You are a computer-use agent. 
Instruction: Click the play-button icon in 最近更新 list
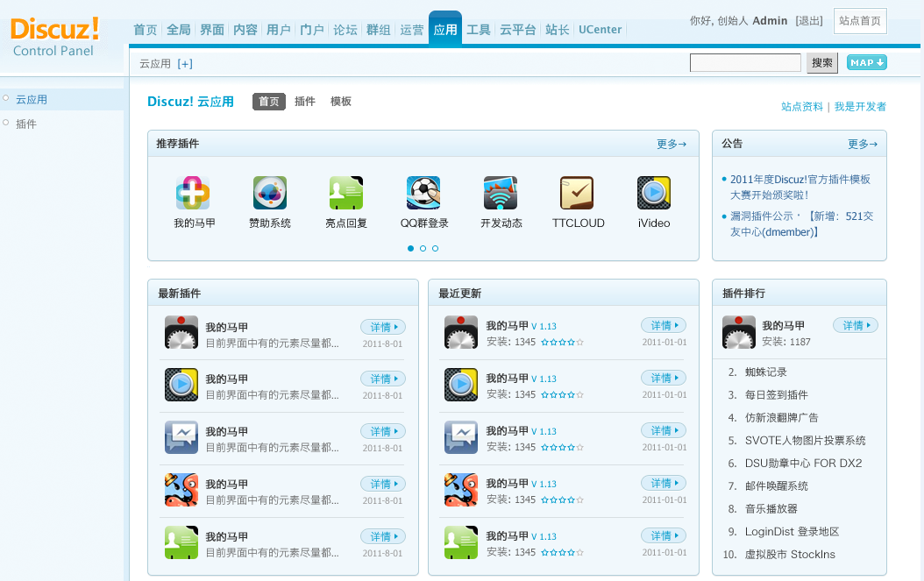[x=461, y=385]
